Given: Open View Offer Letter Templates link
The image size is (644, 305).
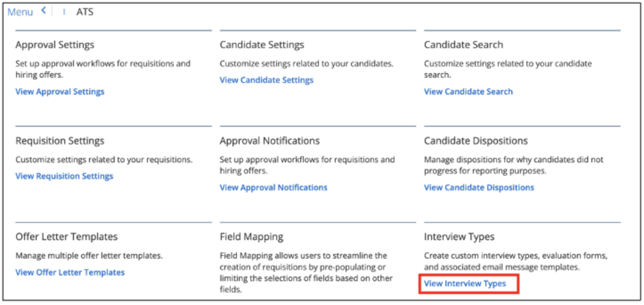Looking at the screenshot, I should 70,272.
